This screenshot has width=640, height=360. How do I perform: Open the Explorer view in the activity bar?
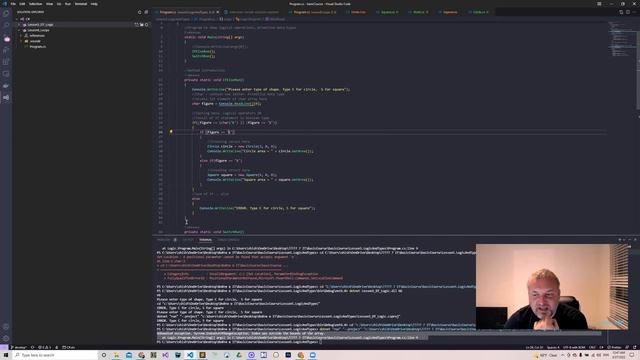tap(6, 13)
